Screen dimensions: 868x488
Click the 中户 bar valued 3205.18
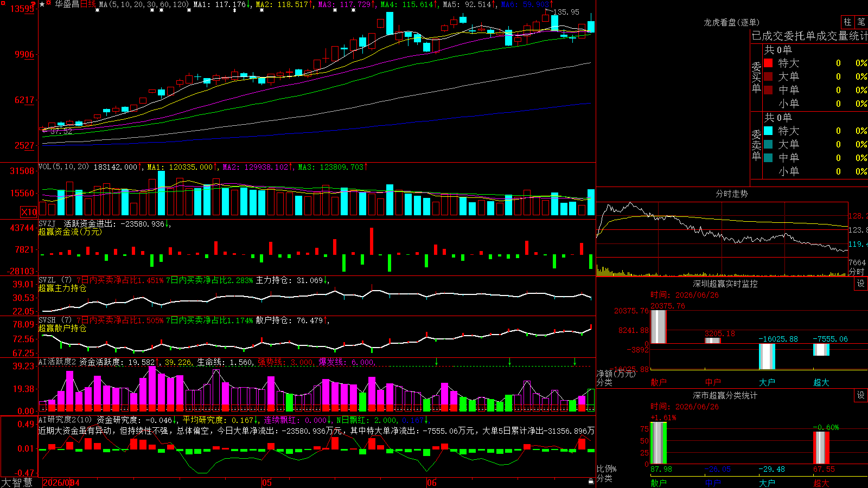point(713,340)
